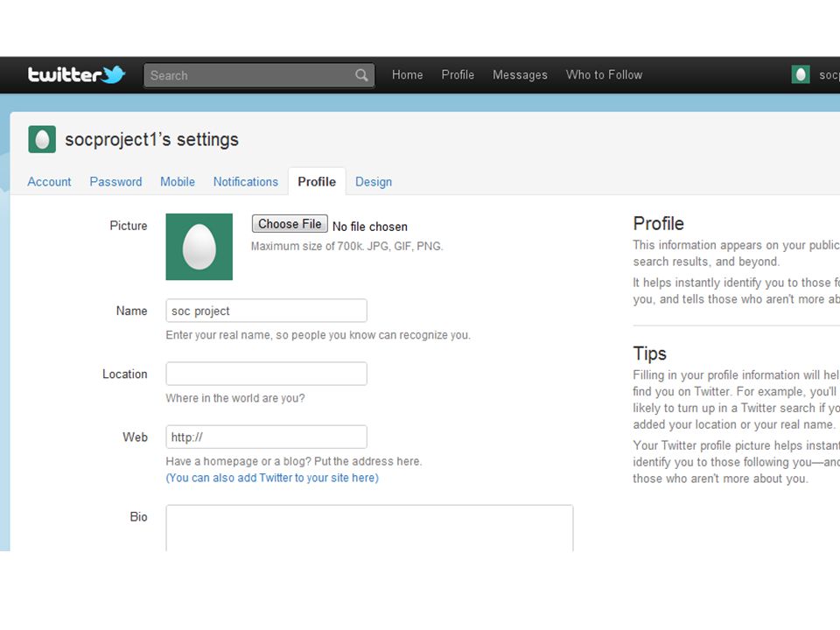Click the 'Where in the world are you?' hint
This screenshot has width=840, height=630.
[235, 398]
